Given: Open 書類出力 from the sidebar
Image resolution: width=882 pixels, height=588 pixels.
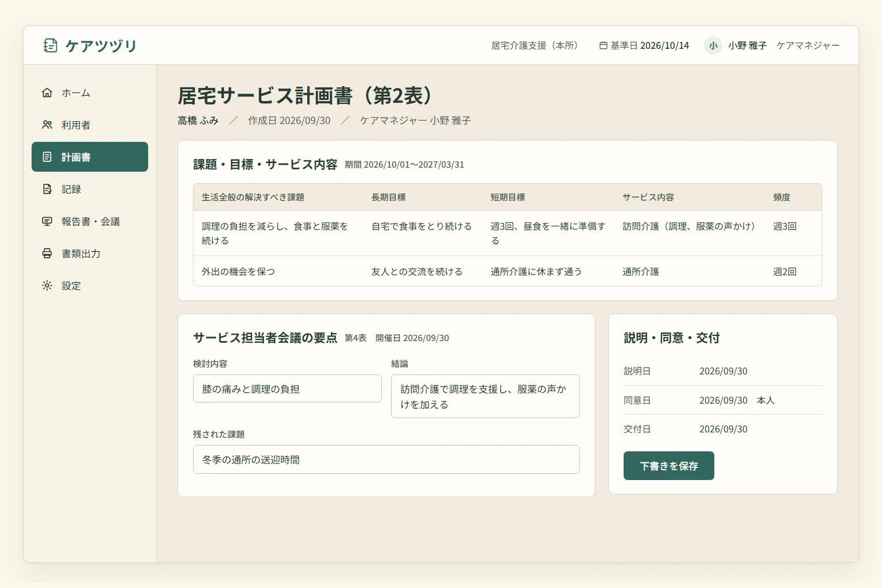Looking at the screenshot, I should 90,253.
